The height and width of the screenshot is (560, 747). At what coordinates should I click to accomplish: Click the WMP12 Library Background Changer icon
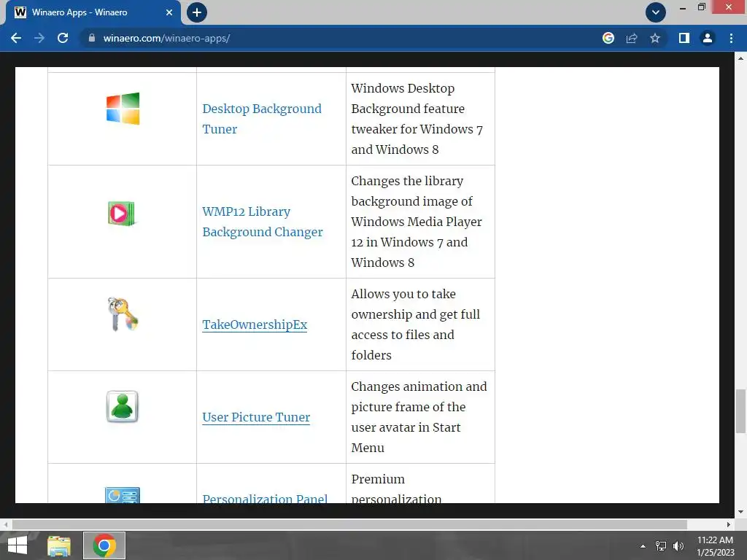[x=121, y=214]
